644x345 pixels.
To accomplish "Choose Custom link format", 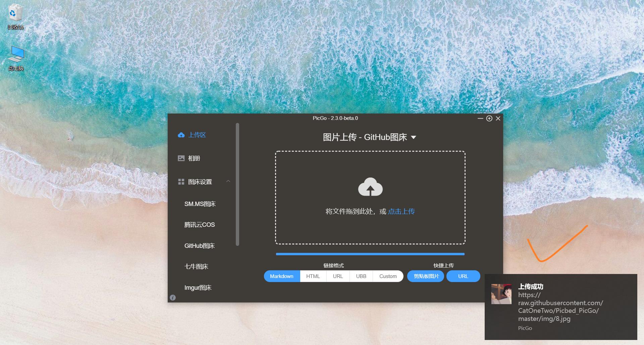I will tap(388, 276).
